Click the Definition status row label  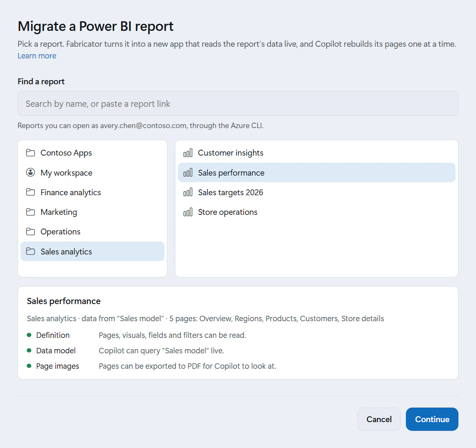pyautogui.click(x=53, y=335)
